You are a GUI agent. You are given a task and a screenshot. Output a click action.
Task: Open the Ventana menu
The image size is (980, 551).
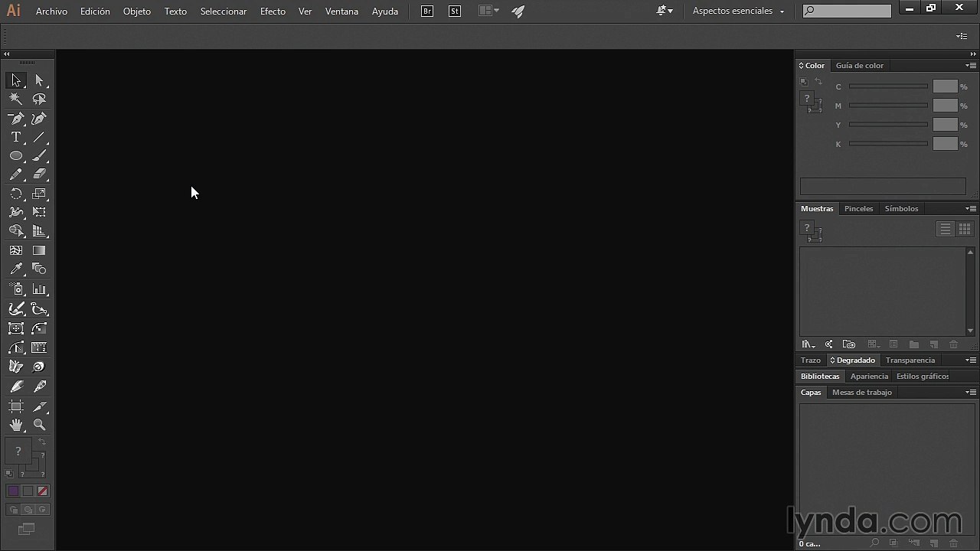pos(341,11)
